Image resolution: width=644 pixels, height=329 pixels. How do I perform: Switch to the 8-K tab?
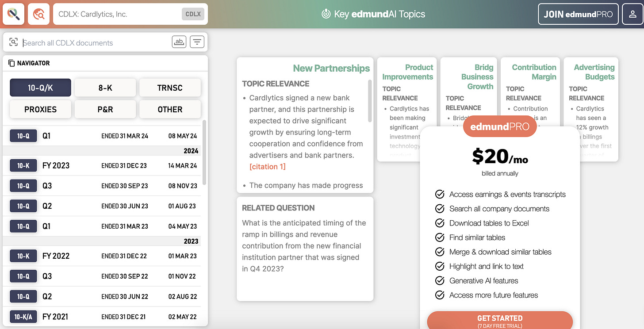(x=105, y=88)
